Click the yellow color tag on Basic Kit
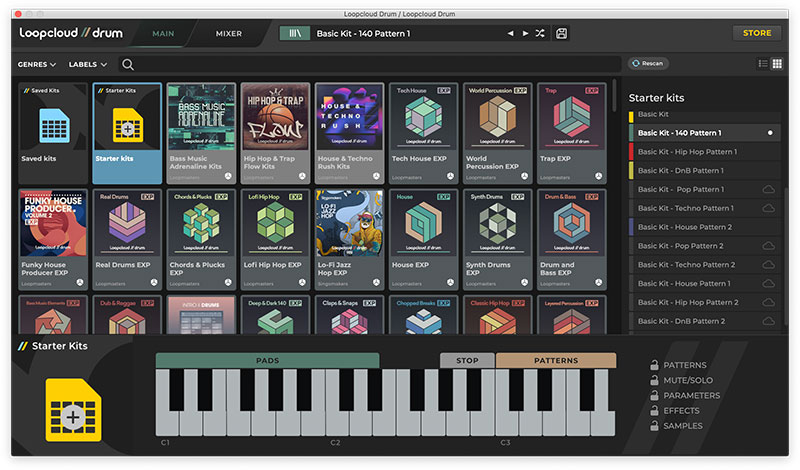Viewport: 800px width, 470px height. (631, 116)
